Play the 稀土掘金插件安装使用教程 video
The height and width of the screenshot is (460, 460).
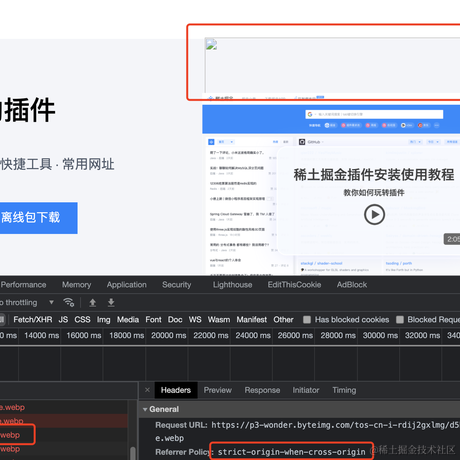pyautogui.click(x=374, y=215)
